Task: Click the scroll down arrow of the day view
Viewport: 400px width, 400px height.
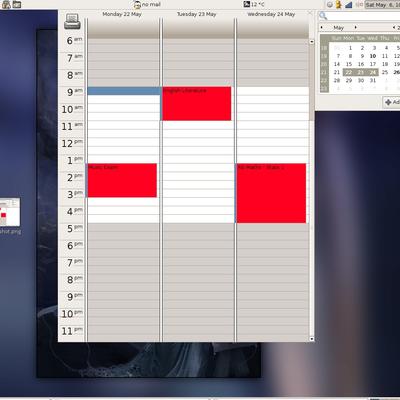Action: 312,339
